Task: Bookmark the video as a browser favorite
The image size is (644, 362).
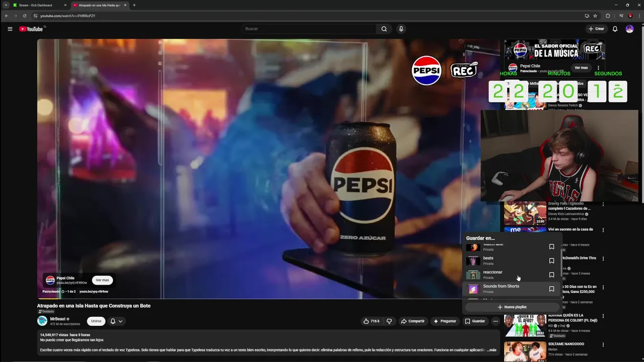Action: (595, 16)
